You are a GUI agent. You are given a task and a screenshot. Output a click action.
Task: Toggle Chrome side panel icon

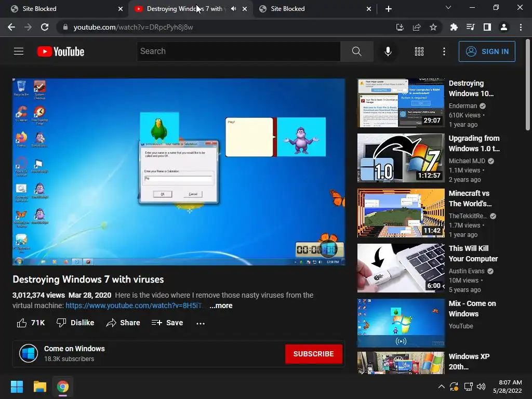click(487, 27)
